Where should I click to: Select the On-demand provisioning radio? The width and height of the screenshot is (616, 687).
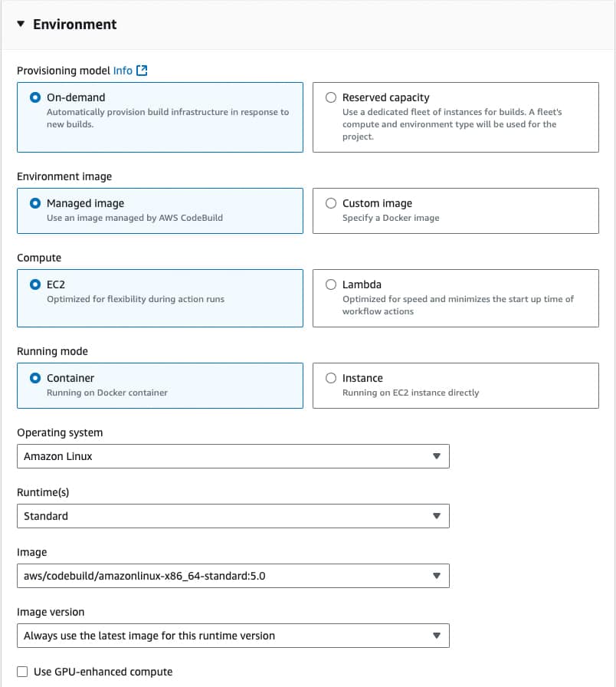(x=35, y=97)
